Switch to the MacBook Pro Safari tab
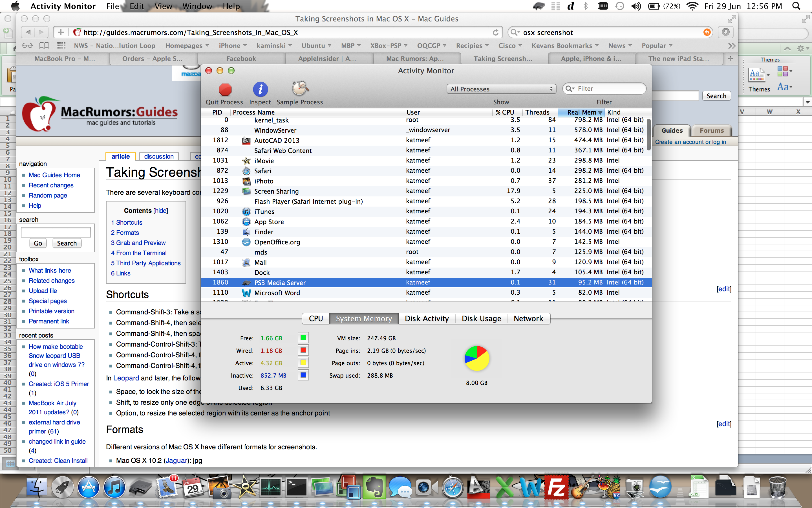Screen dimensions: 812x508 (64, 58)
